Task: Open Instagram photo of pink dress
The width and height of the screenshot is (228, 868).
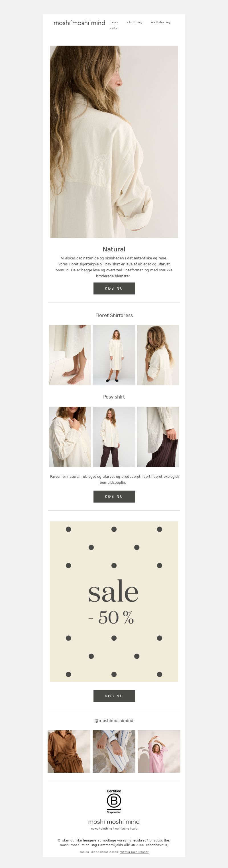Action: tap(159, 751)
